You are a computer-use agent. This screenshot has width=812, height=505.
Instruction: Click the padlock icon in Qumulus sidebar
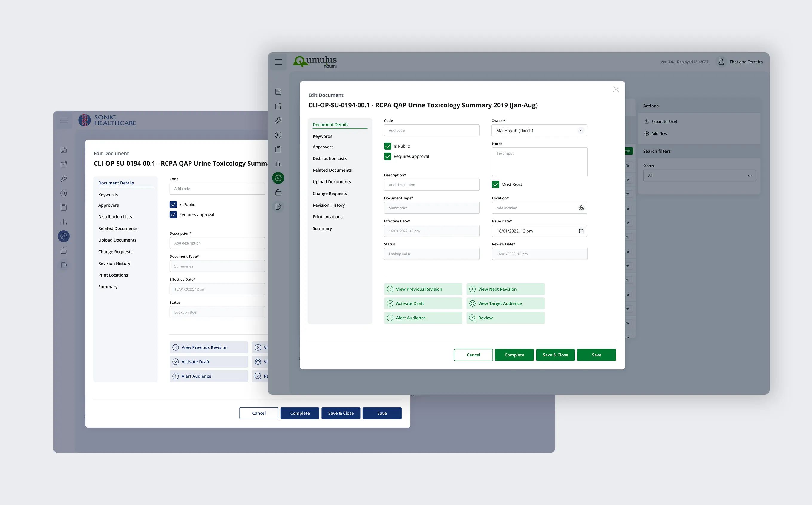coord(278,192)
